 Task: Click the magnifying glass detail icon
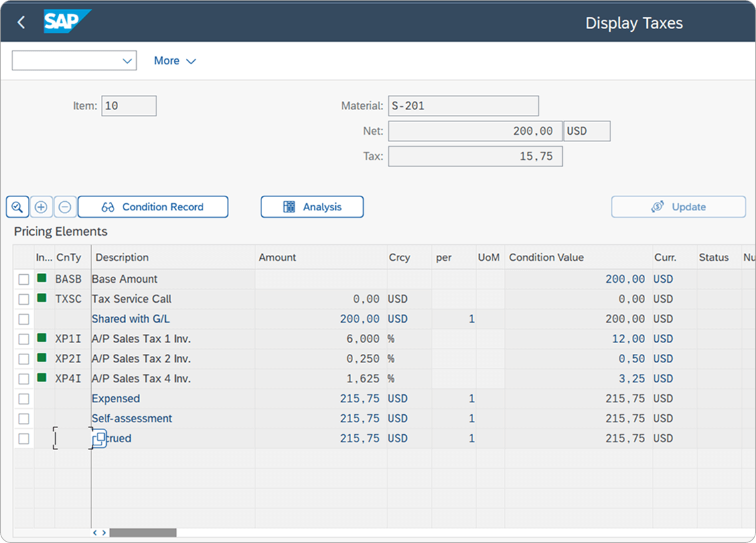tap(17, 206)
